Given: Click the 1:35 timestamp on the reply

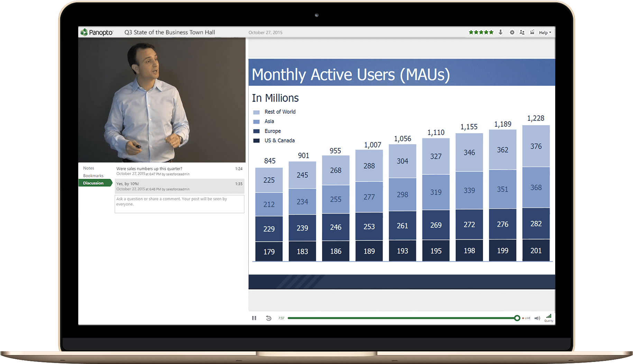Looking at the screenshot, I should tap(239, 184).
